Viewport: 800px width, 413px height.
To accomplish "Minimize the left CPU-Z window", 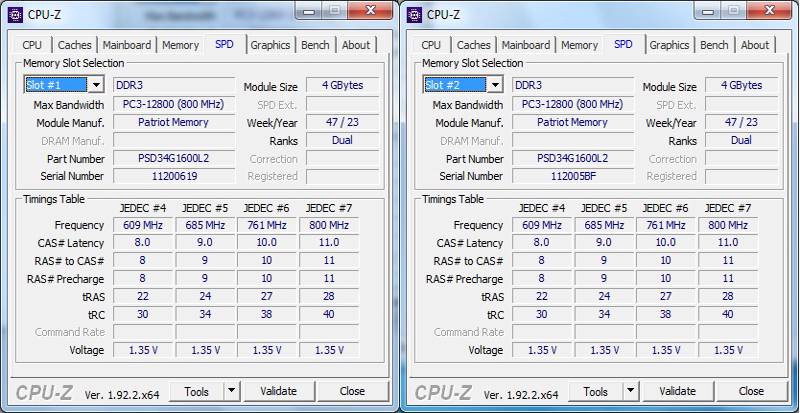I will (311, 10).
